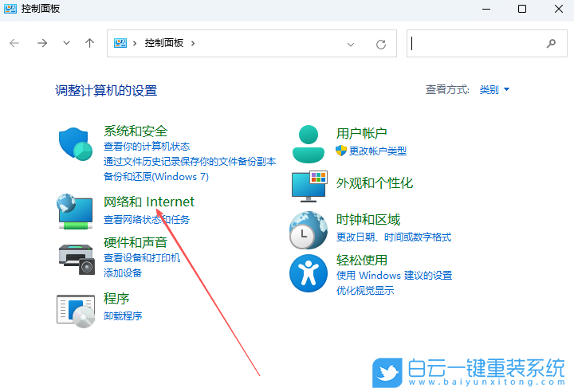Click the back arrow navigation button
Image resolution: width=574 pixels, height=392 pixels.
coord(14,43)
